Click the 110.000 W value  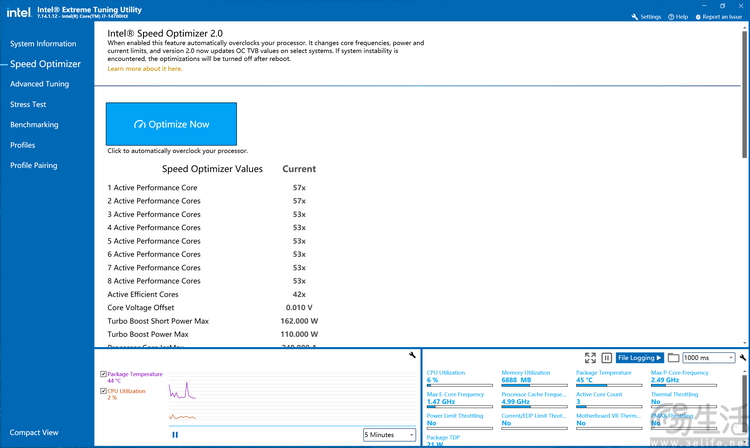click(x=299, y=334)
